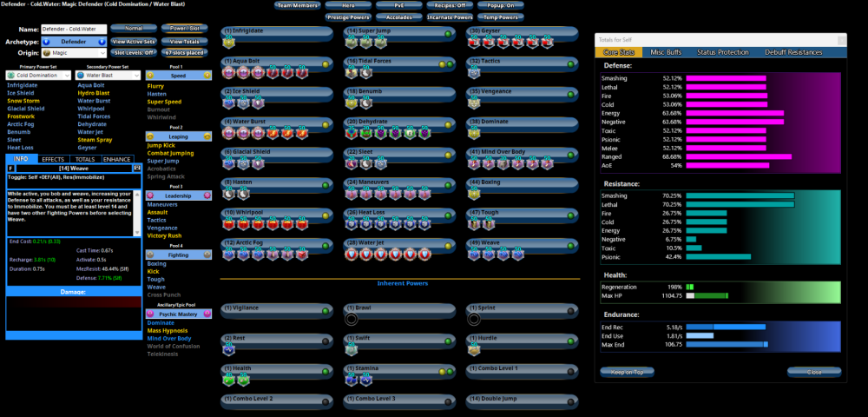Screen dimensions: 868x417
Task: Toggle the Super Jump power on/off indicator
Action: pos(448,34)
